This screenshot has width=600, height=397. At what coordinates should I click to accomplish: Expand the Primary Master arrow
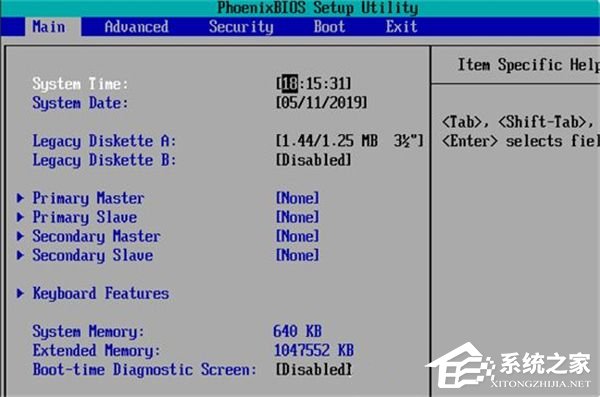click(20, 198)
